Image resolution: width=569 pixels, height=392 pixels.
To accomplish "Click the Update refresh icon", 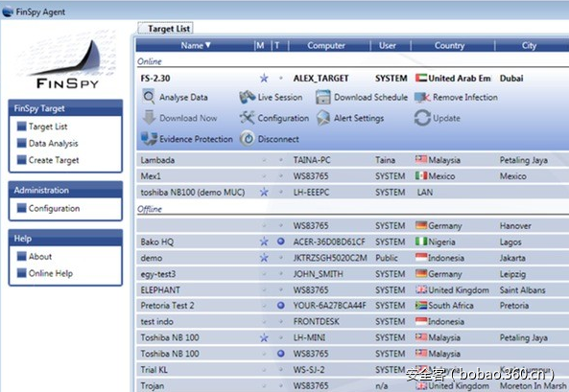I will click(x=422, y=118).
